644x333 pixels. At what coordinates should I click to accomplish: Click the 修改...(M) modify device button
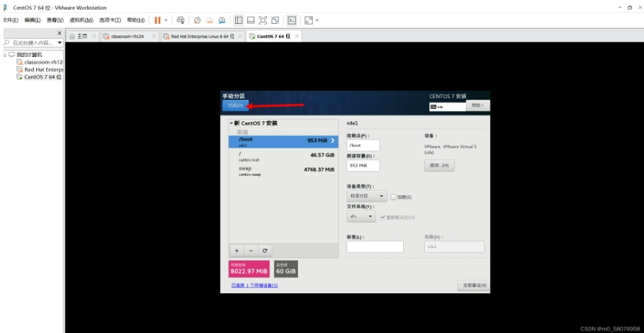point(439,166)
